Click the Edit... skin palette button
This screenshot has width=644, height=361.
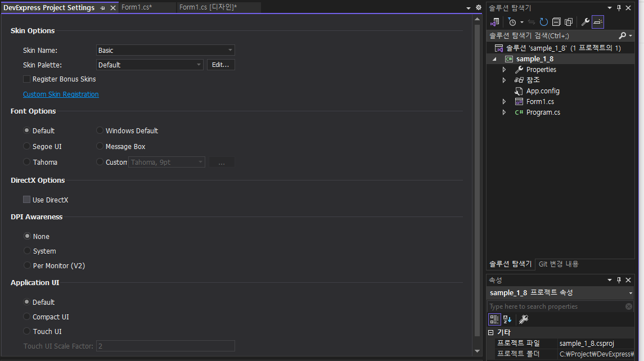(x=220, y=65)
